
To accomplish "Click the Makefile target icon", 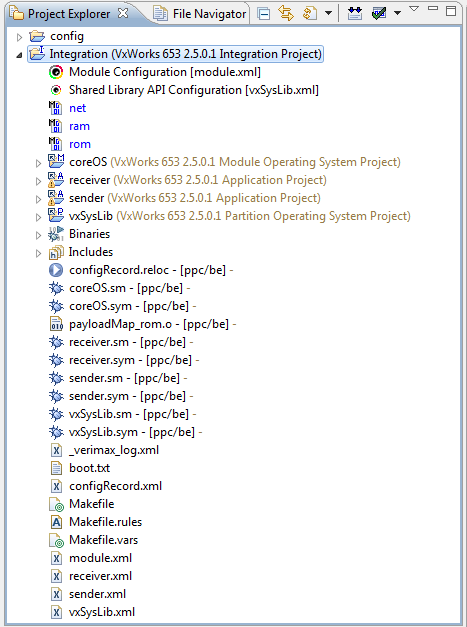I will click(x=56, y=504).
